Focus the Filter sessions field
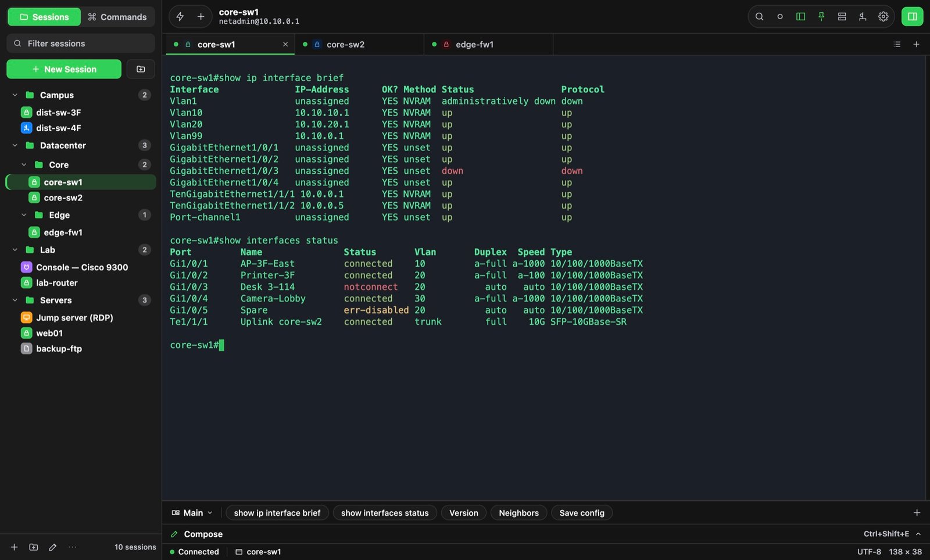 point(81,44)
